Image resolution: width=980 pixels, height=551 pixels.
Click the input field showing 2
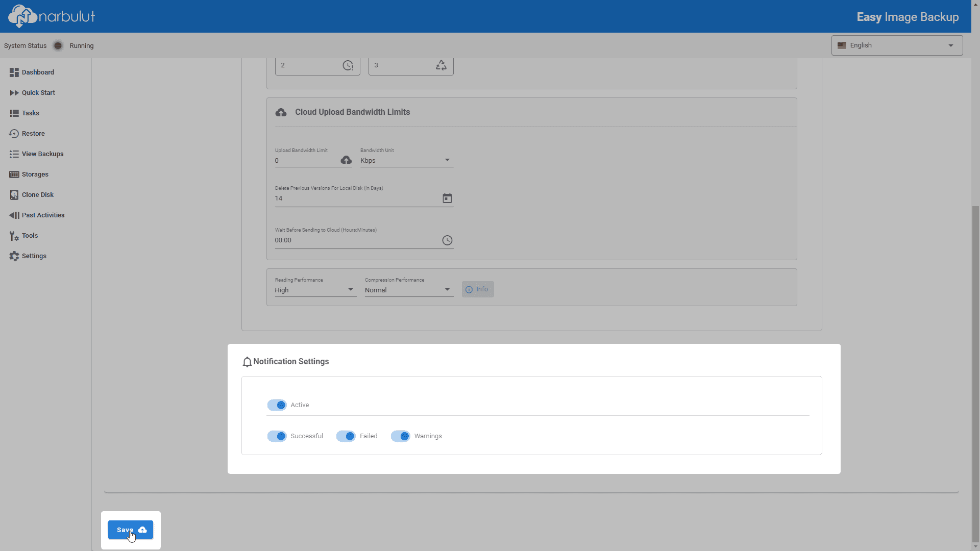[x=317, y=66]
